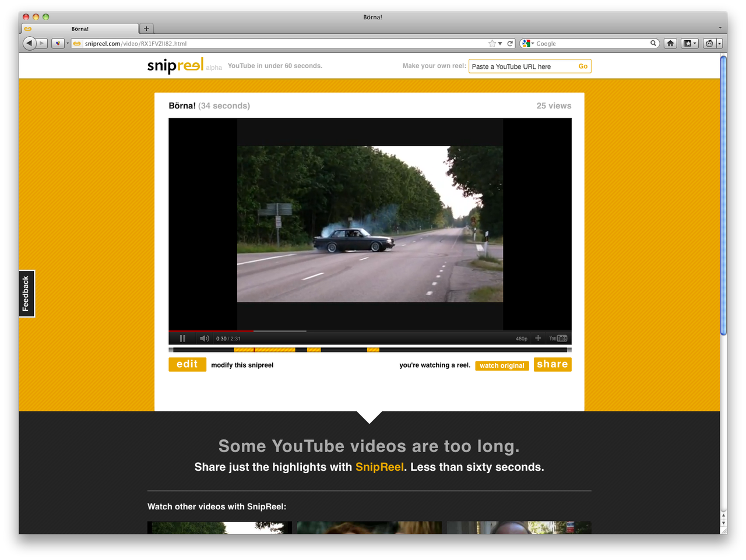Bookmark this page via the URL bar star
746x560 pixels.
[491, 43]
